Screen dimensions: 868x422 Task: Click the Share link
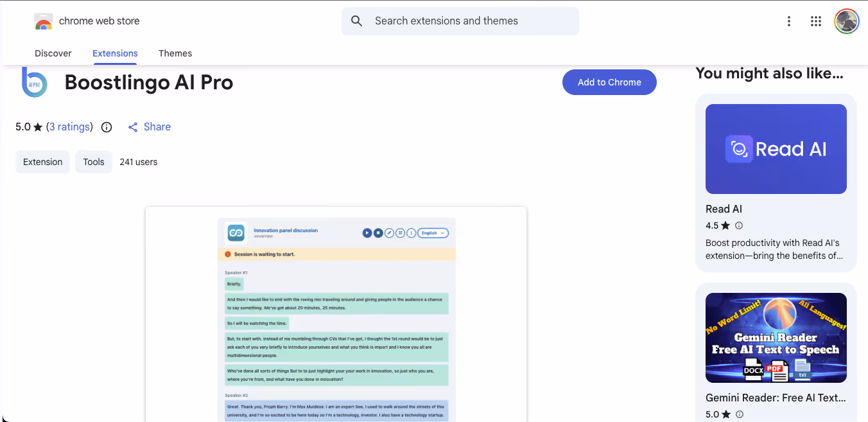(149, 127)
